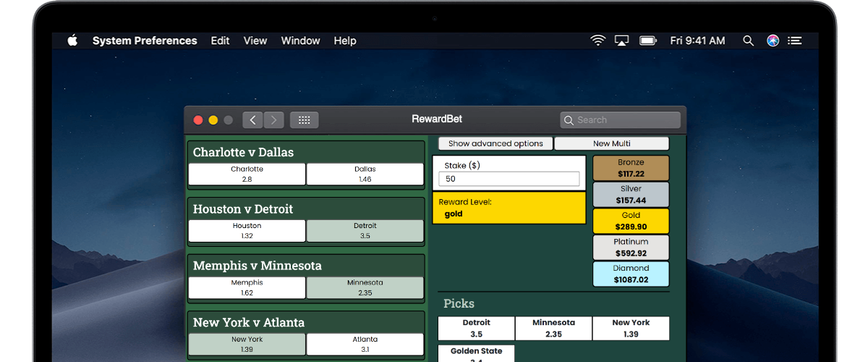Select the Silver $157.44 reward level
The height and width of the screenshot is (362, 868).
(x=631, y=194)
